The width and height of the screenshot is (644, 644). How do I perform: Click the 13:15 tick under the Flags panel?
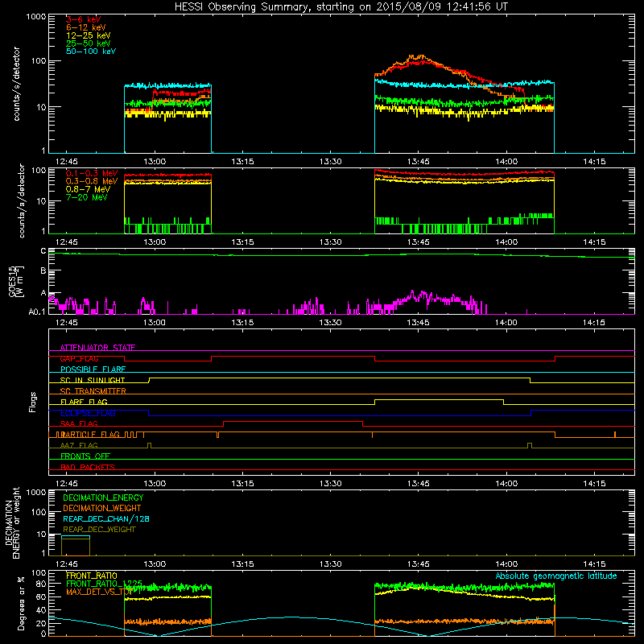(x=242, y=484)
